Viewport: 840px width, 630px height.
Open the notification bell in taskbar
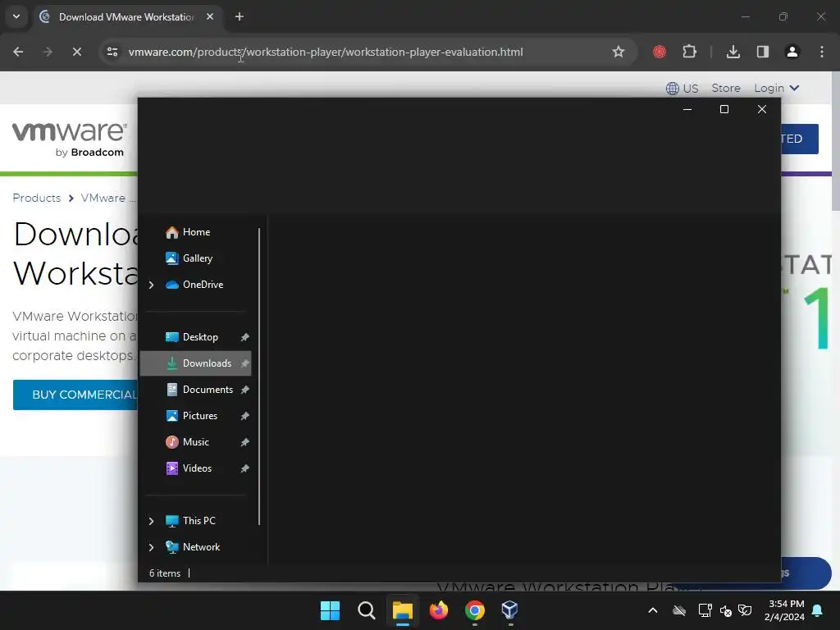click(818, 610)
